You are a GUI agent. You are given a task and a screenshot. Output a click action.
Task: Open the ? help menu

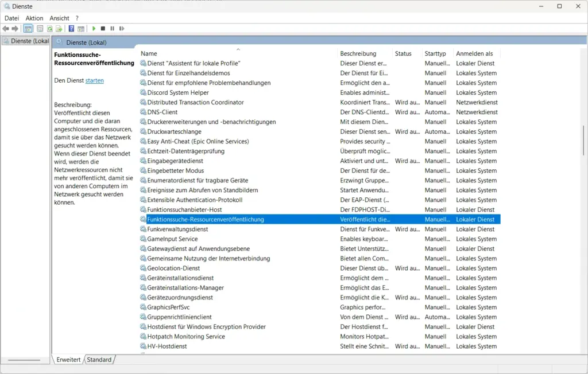tap(77, 18)
